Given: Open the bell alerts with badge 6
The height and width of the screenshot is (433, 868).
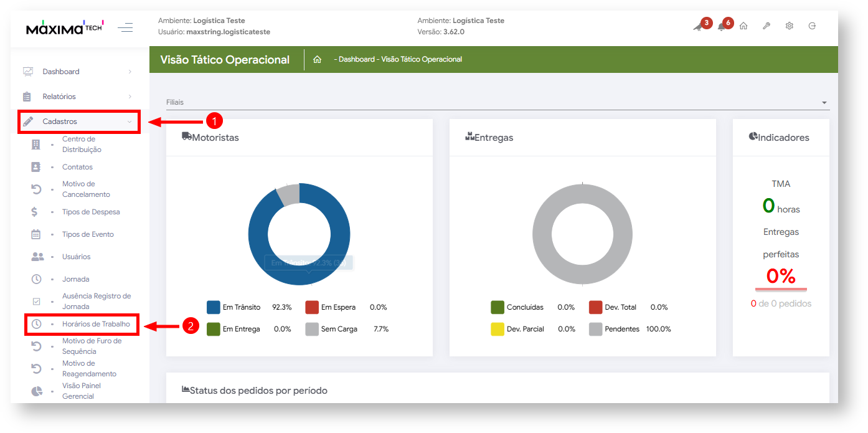Looking at the screenshot, I should tap(722, 27).
